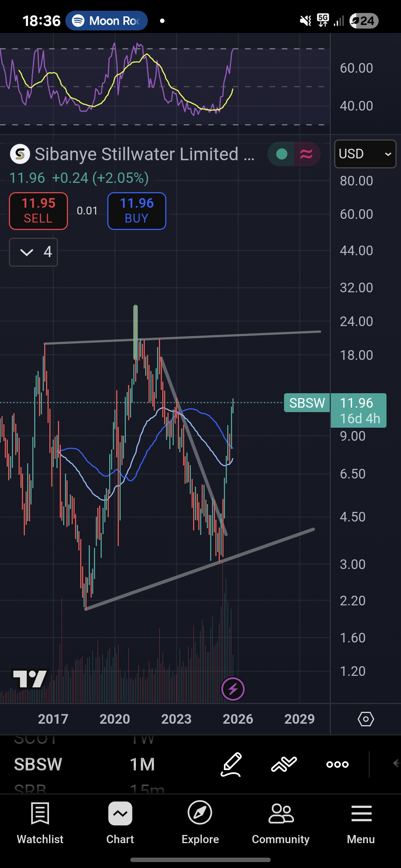Tap the 2017 date axis label
Image resolution: width=401 pixels, height=868 pixels.
point(53,719)
